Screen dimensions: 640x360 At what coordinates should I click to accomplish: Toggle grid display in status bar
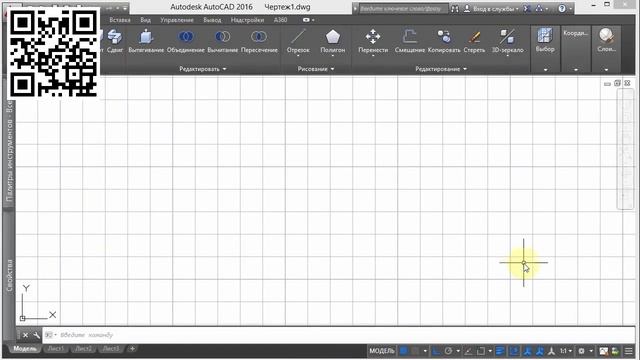point(404,351)
